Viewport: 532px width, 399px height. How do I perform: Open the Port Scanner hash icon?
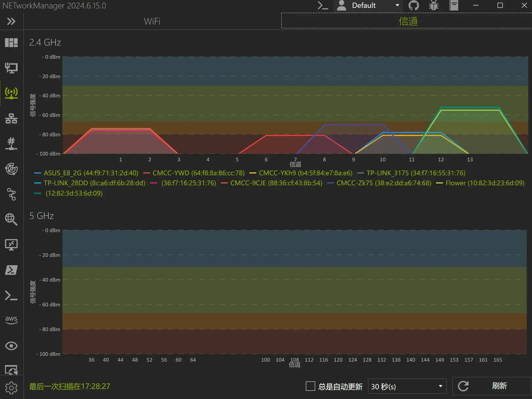11,144
